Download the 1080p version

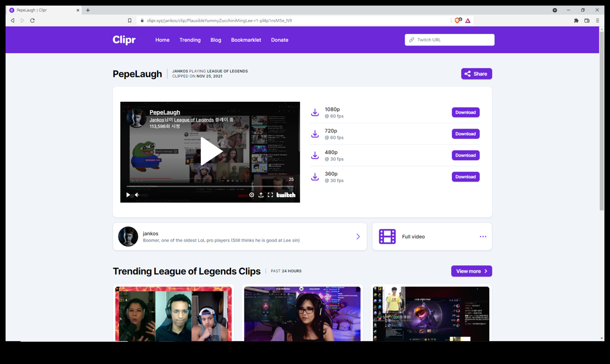pos(466,112)
